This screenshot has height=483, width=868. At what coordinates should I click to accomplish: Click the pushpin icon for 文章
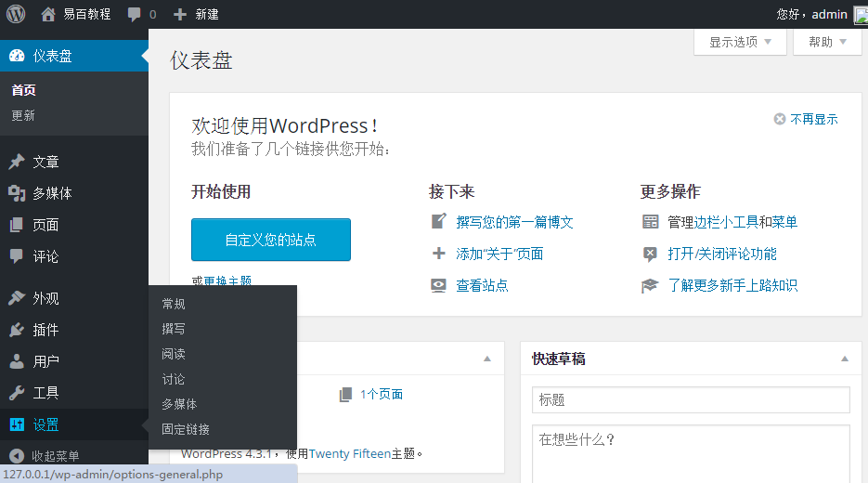[17, 162]
